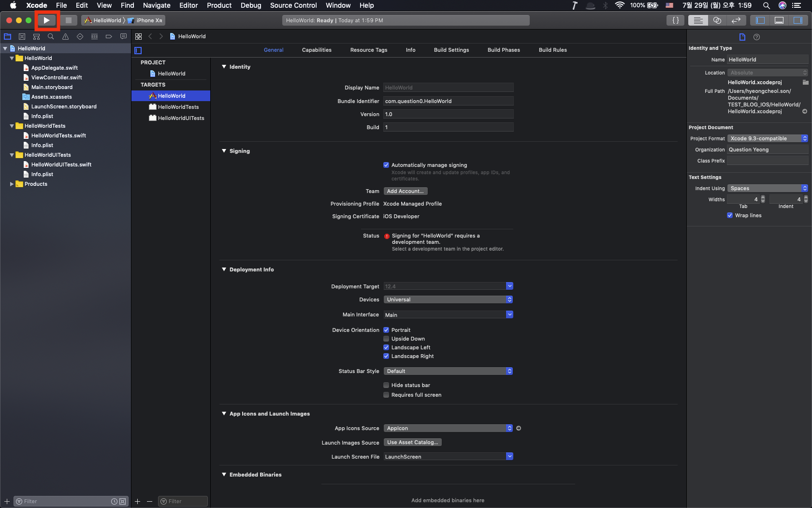Open the Project Format dropdown

coord(768,138)
